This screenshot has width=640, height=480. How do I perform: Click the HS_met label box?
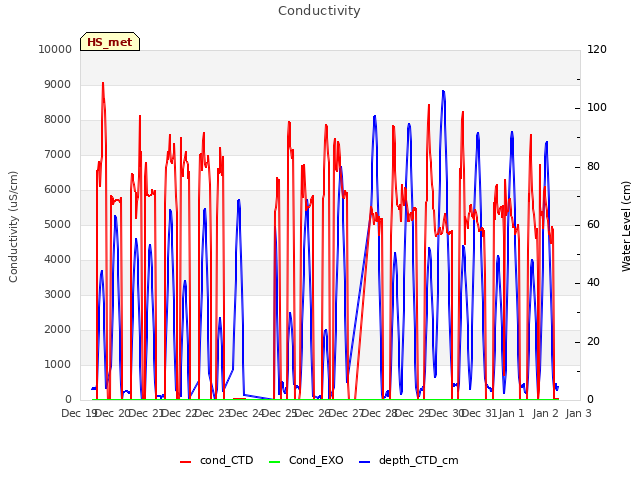click(110, 42)
